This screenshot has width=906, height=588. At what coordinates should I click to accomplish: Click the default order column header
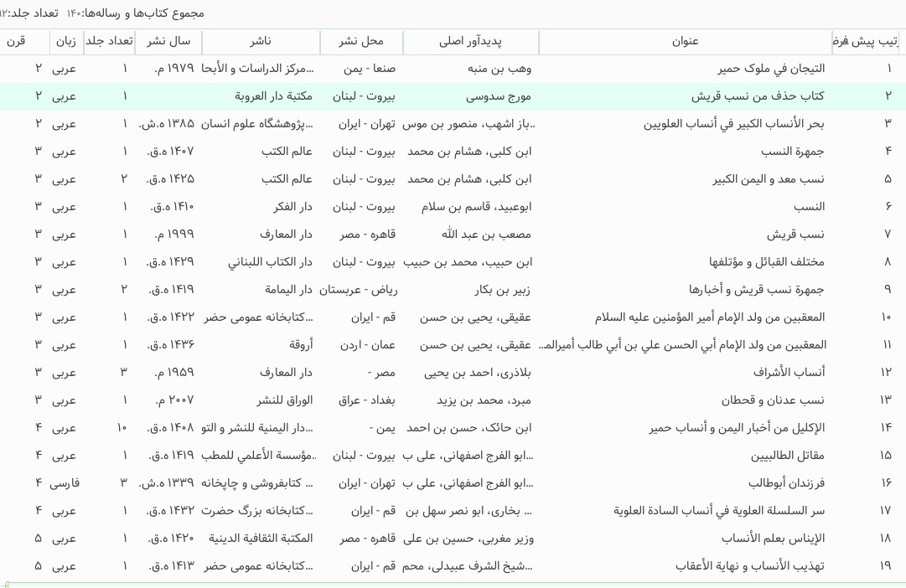click(866, 42)
